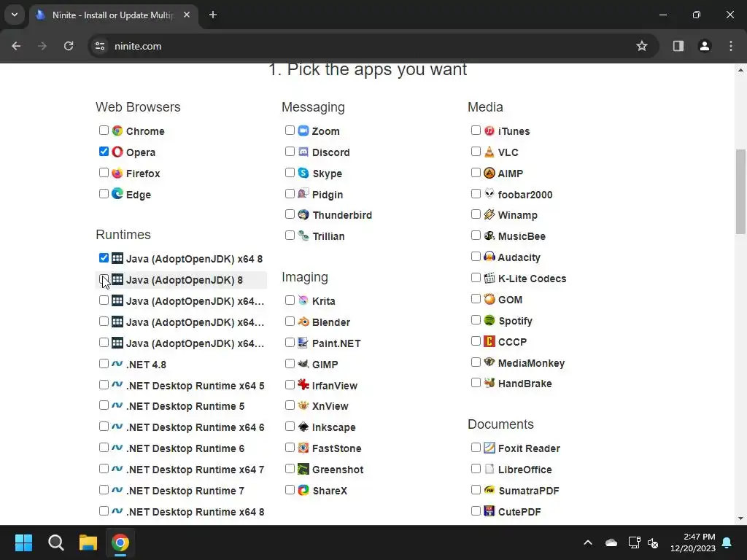The width and height of the screenshot is (747, 560).
Task: Open the Chrome three-dot menu
Action: point(731,46)
